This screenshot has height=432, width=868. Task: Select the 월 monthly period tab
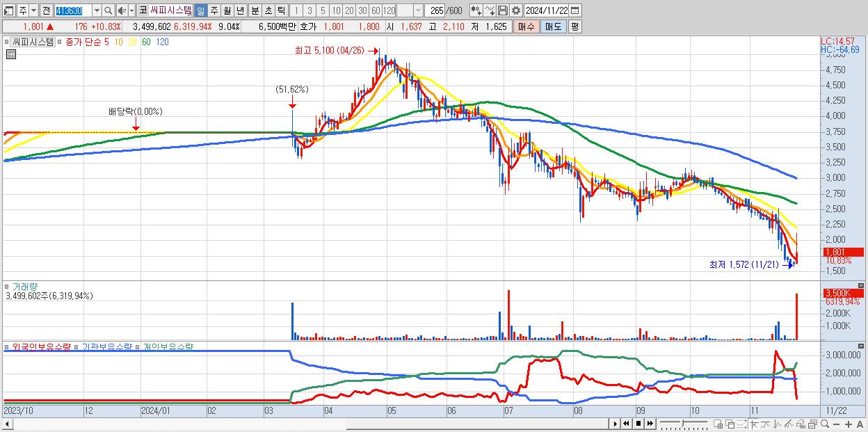click(227, 10)
